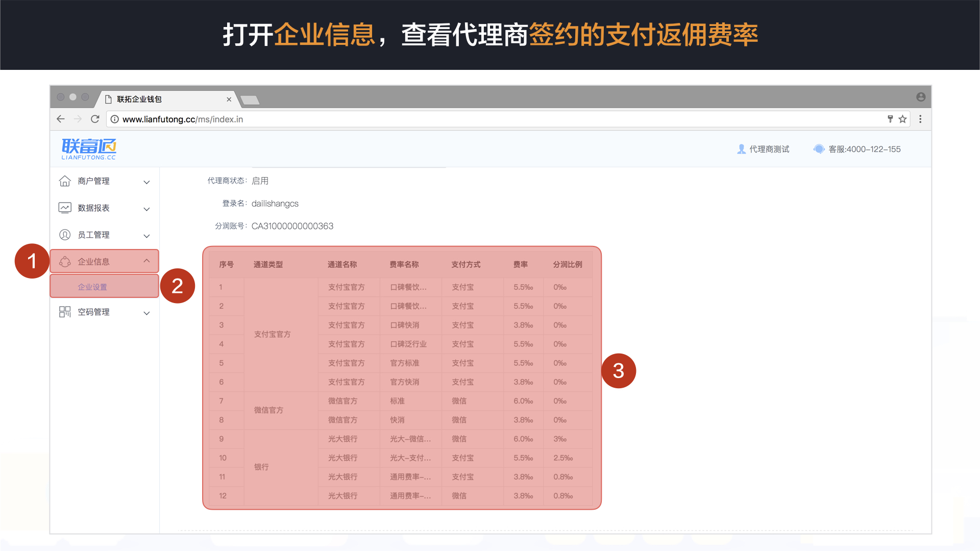This screenshot has width=980, height=551.
Task: Click the 光大-微信 rate name in row 9
Action: click(410, 439)
